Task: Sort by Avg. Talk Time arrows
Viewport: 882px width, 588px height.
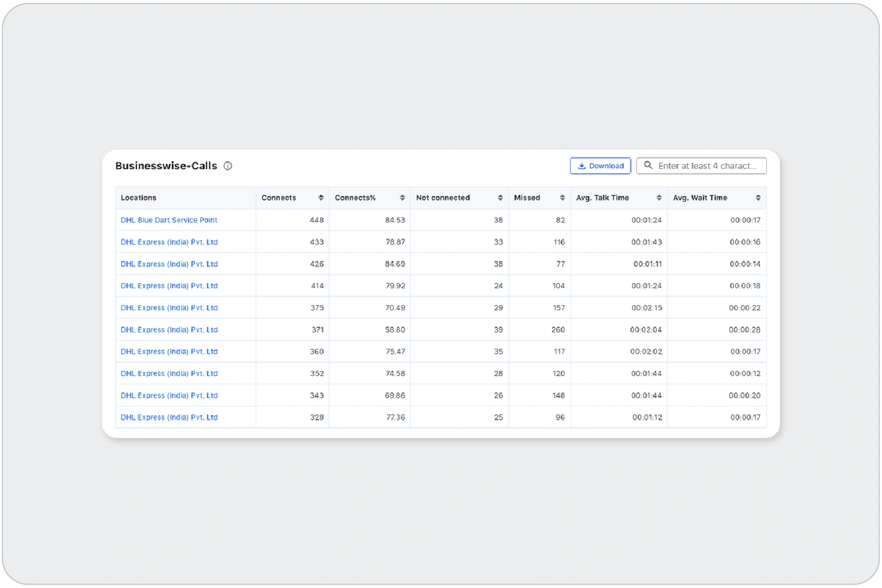Action: (x=659, y=198)
